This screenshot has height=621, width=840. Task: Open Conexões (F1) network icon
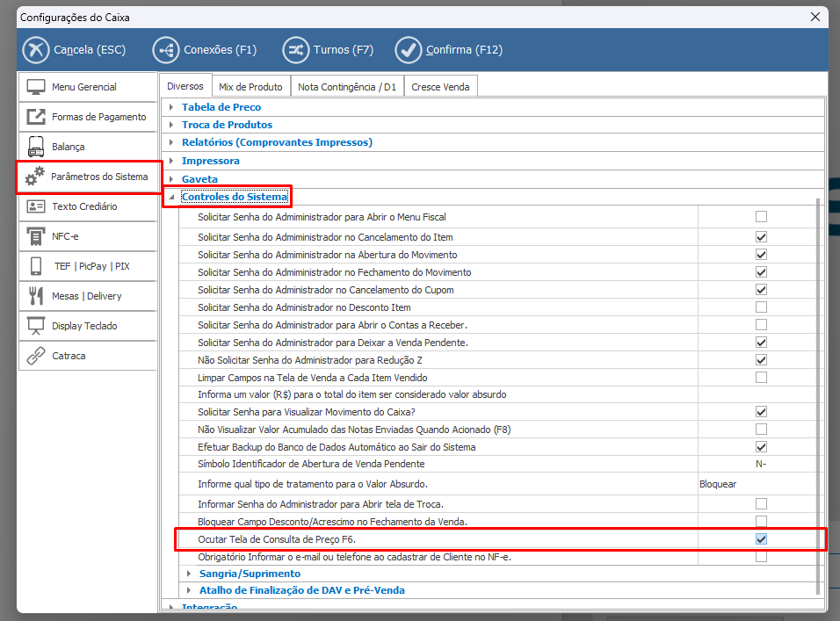(x=166, y=50)
